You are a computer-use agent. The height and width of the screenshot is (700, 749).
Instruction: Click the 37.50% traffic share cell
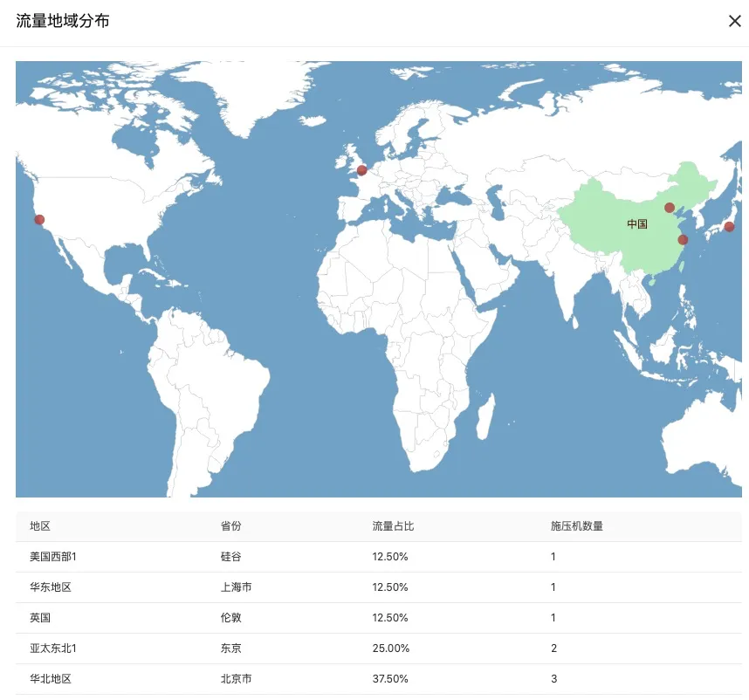coord(390,679)
